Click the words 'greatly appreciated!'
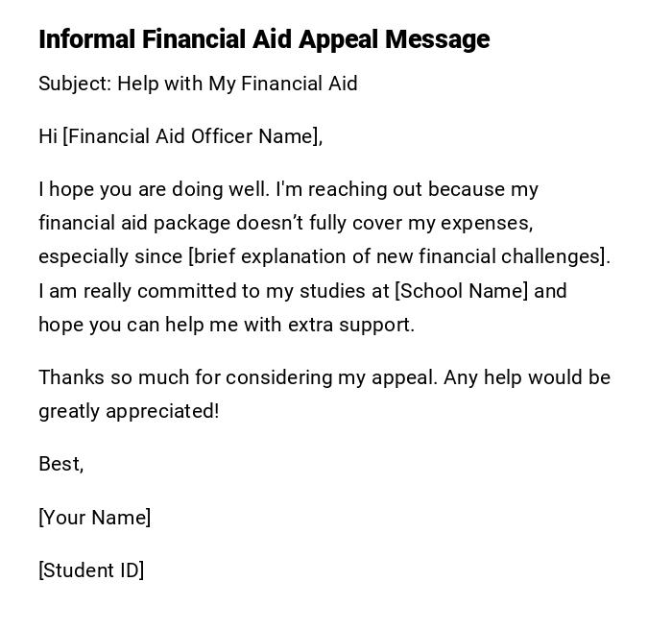The height and width of the screenshot is (630, 672). click(129, 411)
